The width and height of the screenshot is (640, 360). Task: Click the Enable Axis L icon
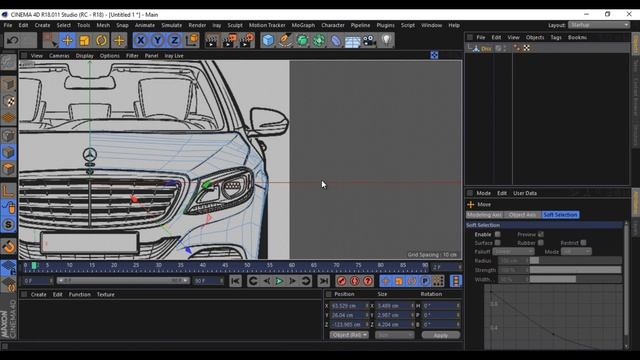click(x=9, y=191)
